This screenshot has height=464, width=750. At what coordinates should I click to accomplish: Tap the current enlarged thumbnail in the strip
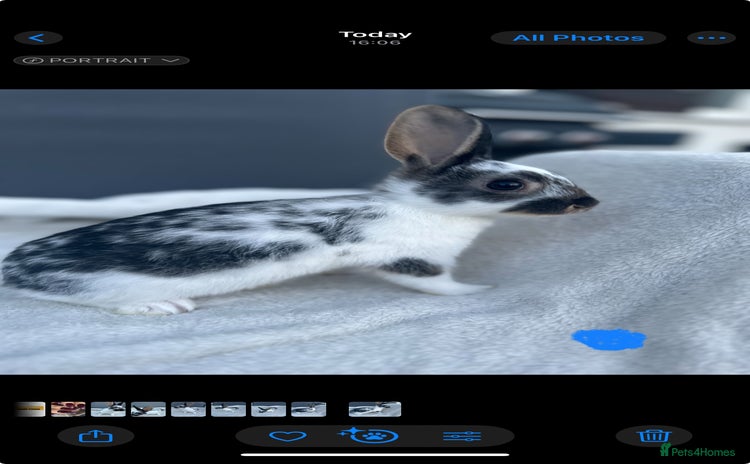[375, 409]
